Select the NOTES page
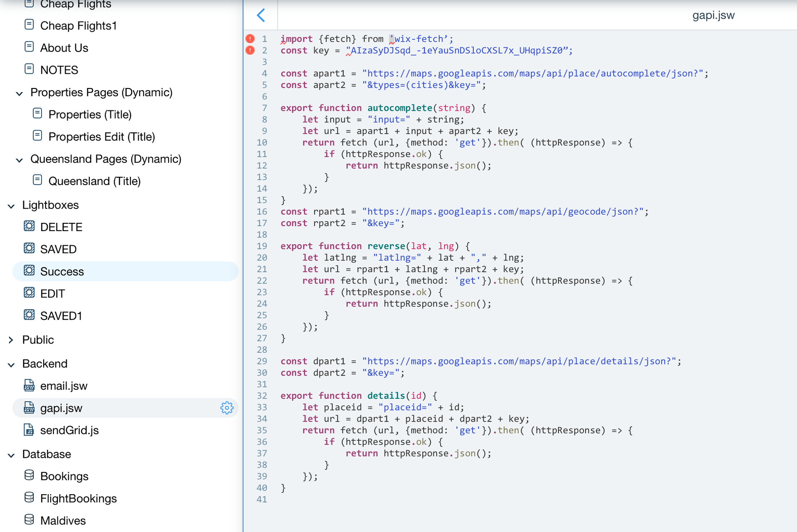The height and width of the screenshot is (532, 797). [x=59, y=70]
